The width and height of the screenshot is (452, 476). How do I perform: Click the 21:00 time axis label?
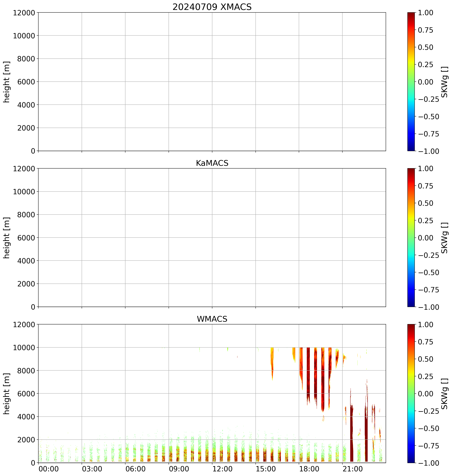353,469
